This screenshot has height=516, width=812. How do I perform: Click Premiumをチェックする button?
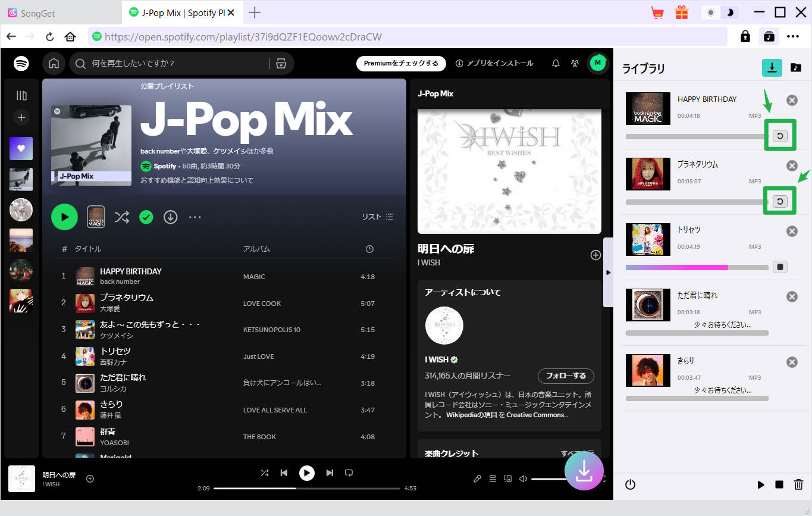(x=401, y=63)
